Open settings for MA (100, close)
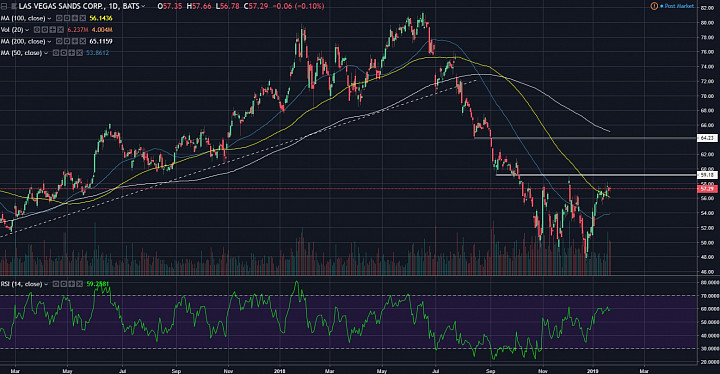Viewport: 720px width, 374px height. [67, 18]
